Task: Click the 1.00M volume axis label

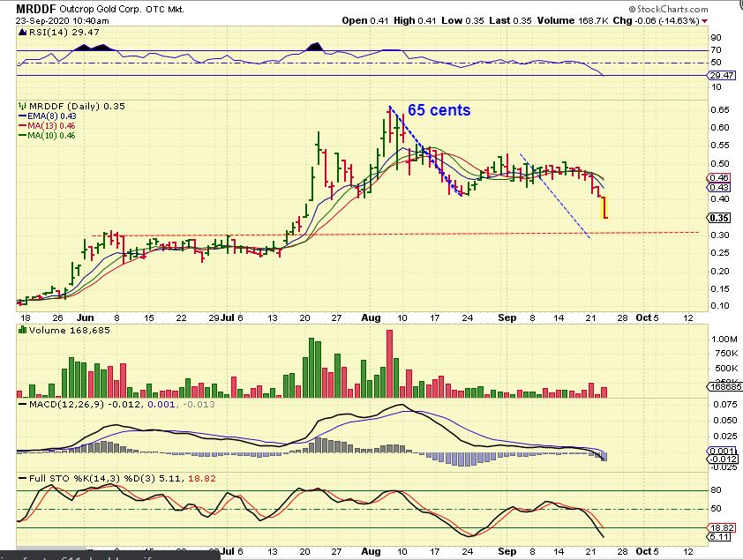Action: (724, 339)
